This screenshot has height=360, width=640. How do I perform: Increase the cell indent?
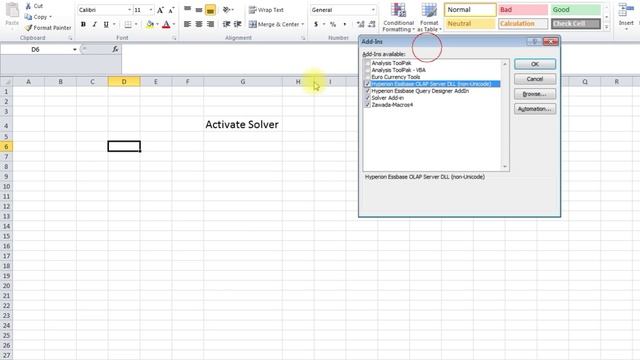238,24
